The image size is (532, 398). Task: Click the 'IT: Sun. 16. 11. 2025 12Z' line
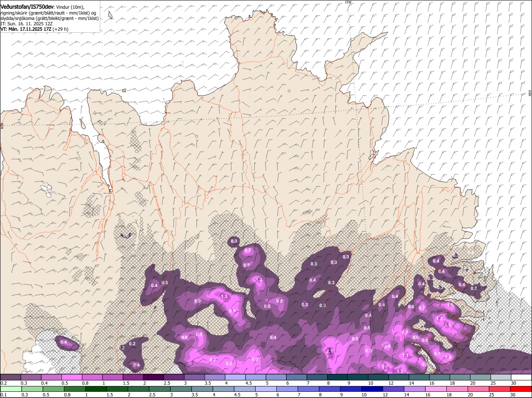point(26,24)
